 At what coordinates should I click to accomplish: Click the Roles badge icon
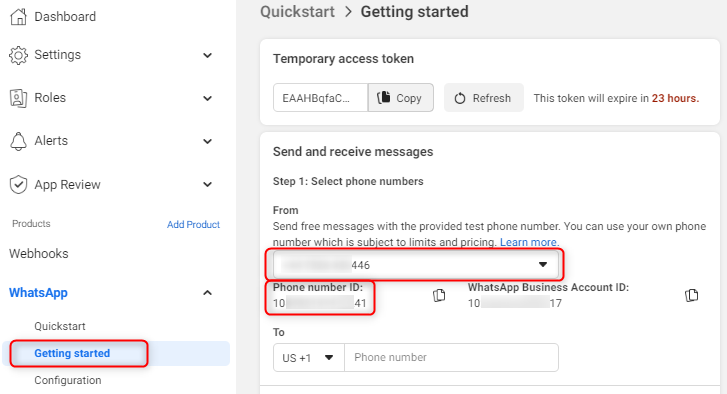(x=18, y=98)
